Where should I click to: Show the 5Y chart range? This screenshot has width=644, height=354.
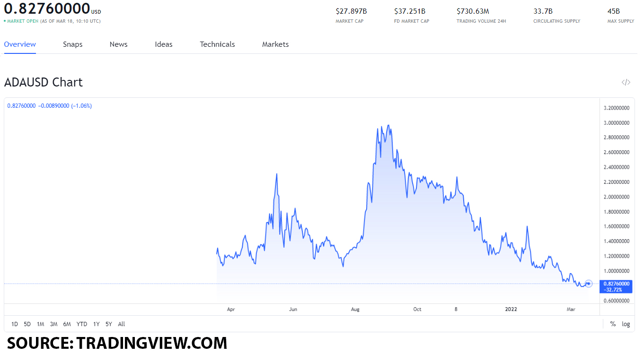pyautogui.click(x=109, y=324)
